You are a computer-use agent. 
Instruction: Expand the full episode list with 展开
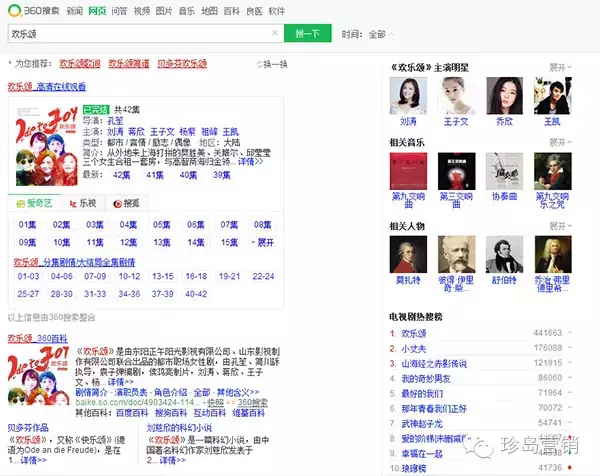tap(264, 242)
